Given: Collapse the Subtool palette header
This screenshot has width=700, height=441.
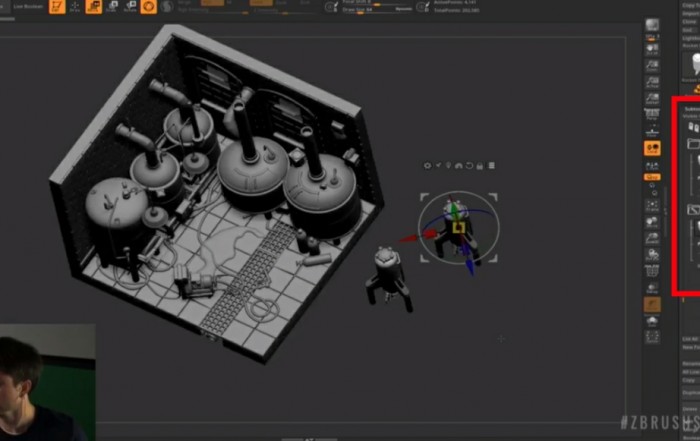Looking at the screenshot, I should click(690, 110).
